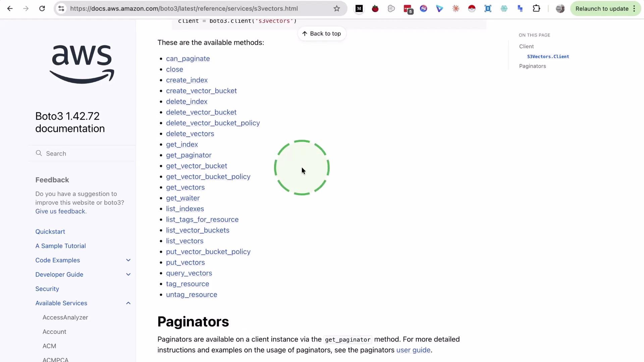
Task: Click the browser address bar URL
Action: [184, 9]
